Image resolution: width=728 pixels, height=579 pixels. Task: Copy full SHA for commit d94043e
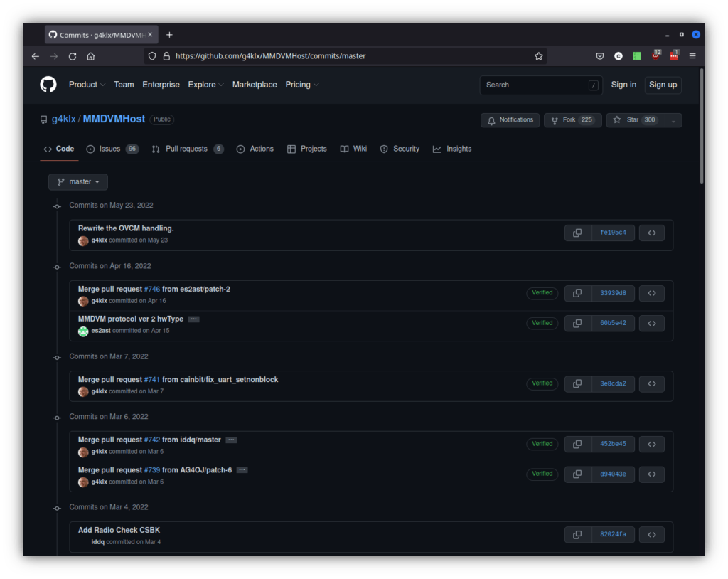(x=577, y=474)
